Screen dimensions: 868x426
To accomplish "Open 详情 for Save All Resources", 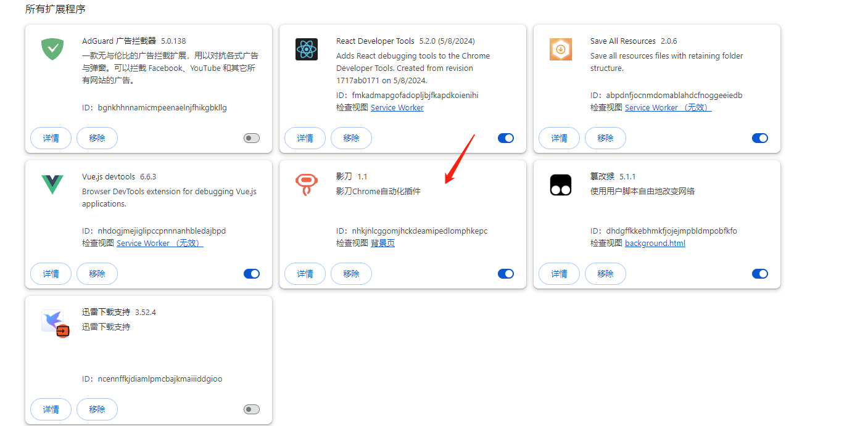I will (560, 138).
